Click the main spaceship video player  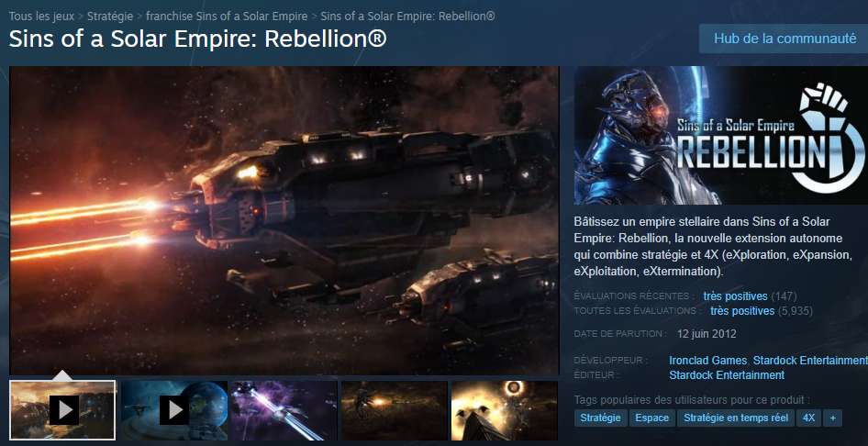click(284, 221)
